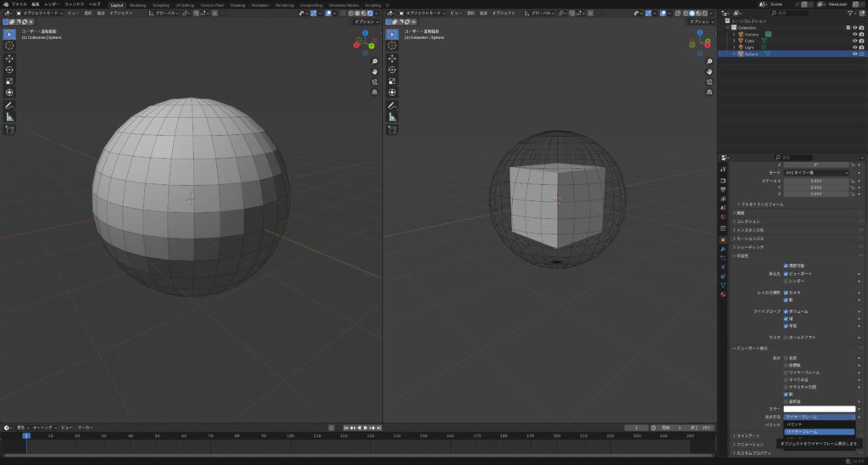Enable the レンダー visibility checkbox
868x465 pixels.
tap(786, 281)
